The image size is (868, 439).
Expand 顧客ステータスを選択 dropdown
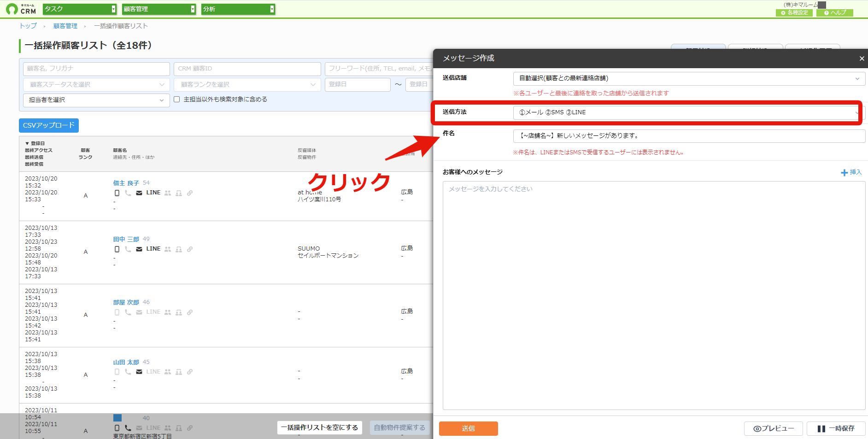[96, 85]
